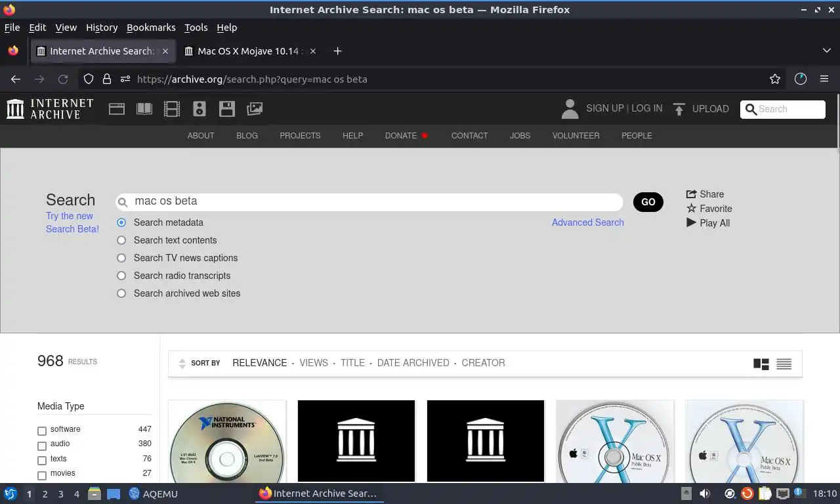Go back with the browser back arrow

click(16, 79)
